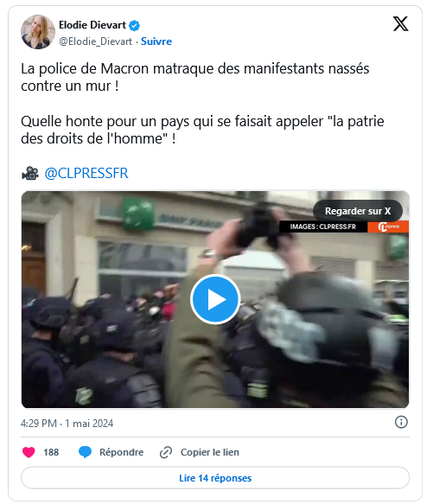The height and width of the screenshot is (504, 427).
Task: Click the blue reply bubble icon
Action: pyautogui.click(x=86, y=452)
